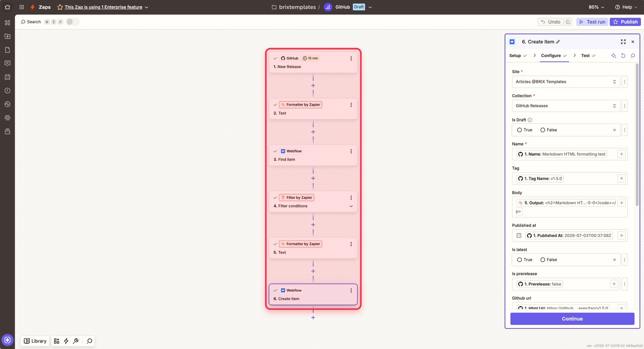Open the sidebar activity status icon

(7, 104)
